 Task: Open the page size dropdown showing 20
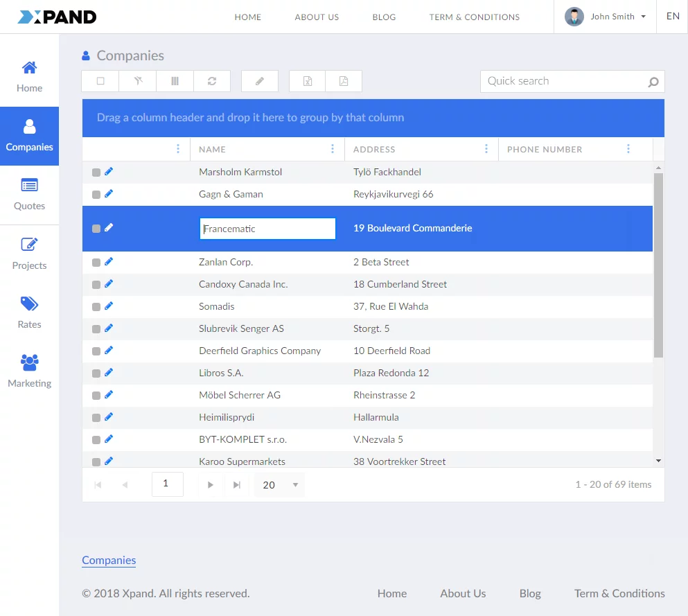tap(279, 485)
